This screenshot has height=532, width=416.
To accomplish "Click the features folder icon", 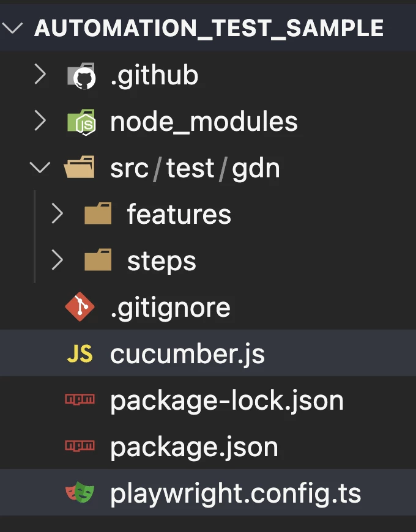I will coord(97,214).
